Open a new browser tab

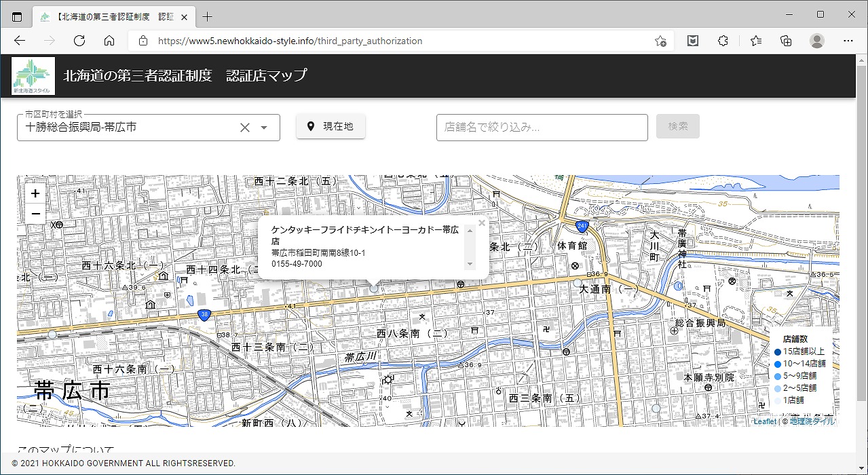[x=208, y=16]
